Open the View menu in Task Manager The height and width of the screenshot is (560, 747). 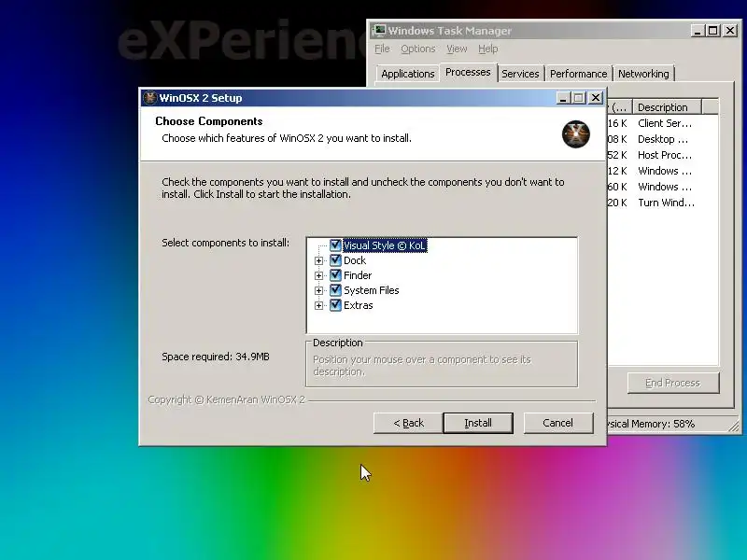(x=457, y=49)
